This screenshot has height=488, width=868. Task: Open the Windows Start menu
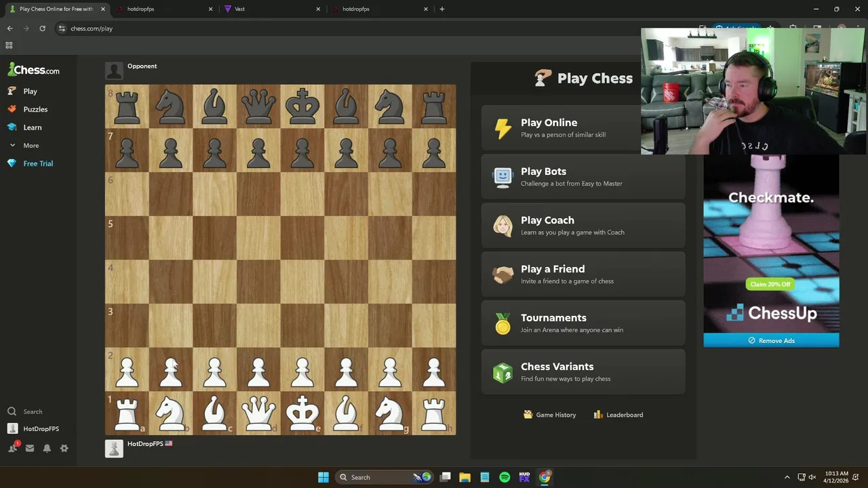[x=323, y=477]
